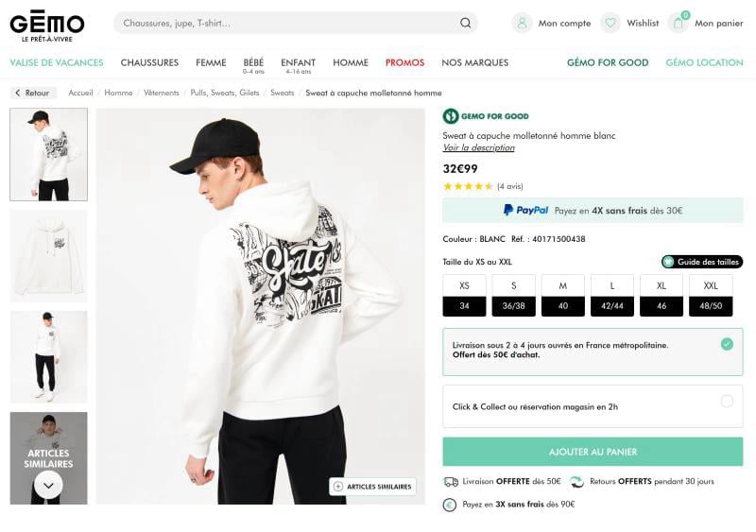Open the PROMOS menu item
Screen dimensions: 756x532
[x=404, y=62]
